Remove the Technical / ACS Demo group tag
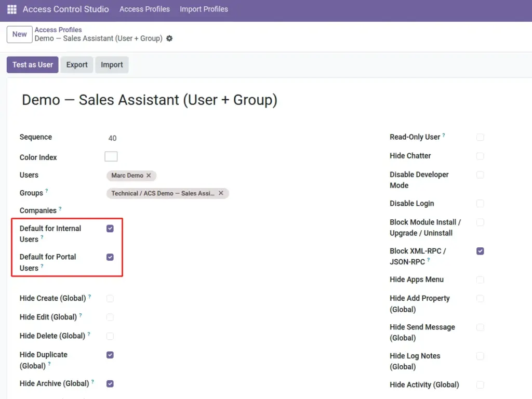532x399 pixels. point(221,193)
